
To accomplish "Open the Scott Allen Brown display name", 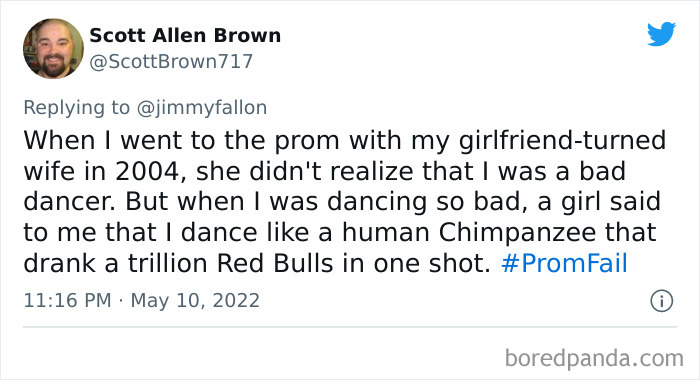I will coord(185,35).
